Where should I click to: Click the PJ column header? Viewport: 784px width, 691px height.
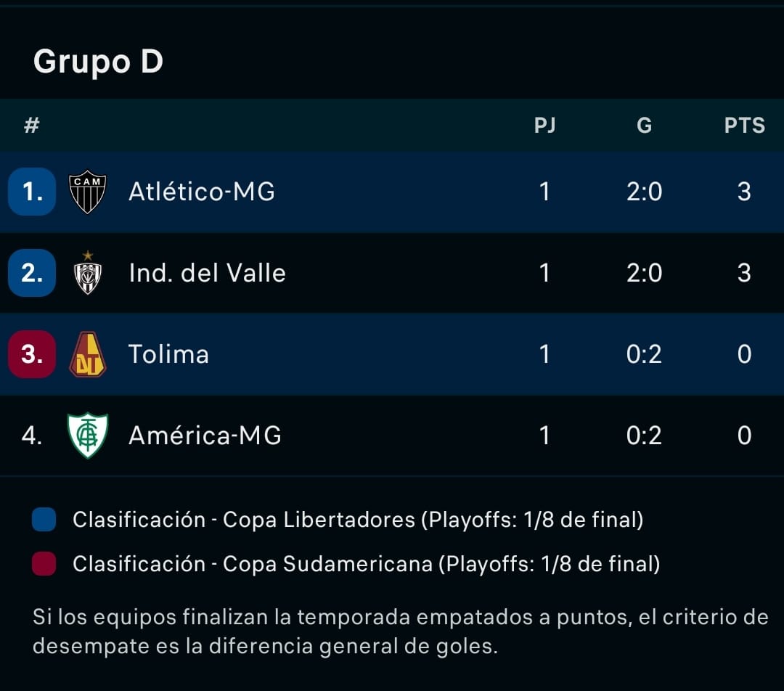pos(544,126)
